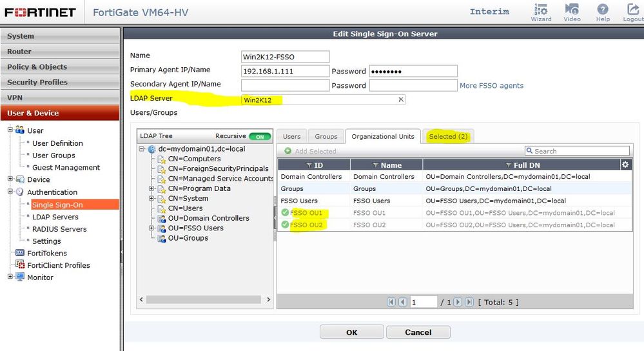Image resolution: width=644 pixels, height=351 pixels.
Task: Collapse the Authentication section
Action: [x=10, y=192]
